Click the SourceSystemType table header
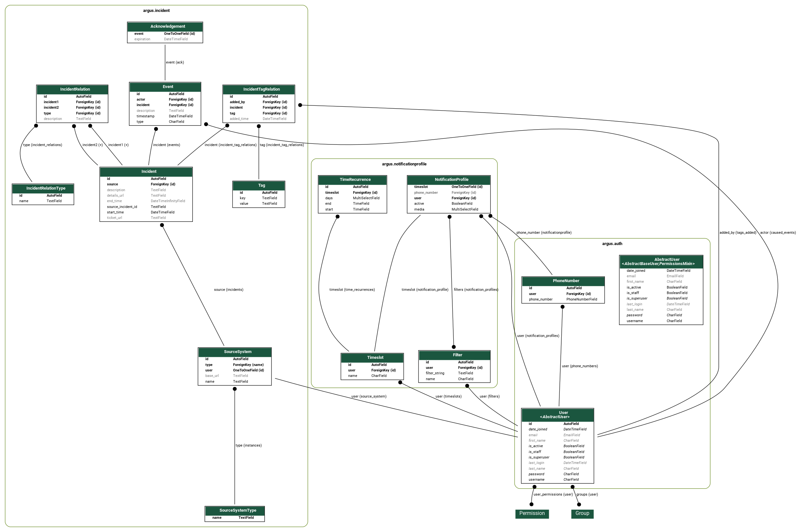The image size is (798, 532). click(235, 511)
